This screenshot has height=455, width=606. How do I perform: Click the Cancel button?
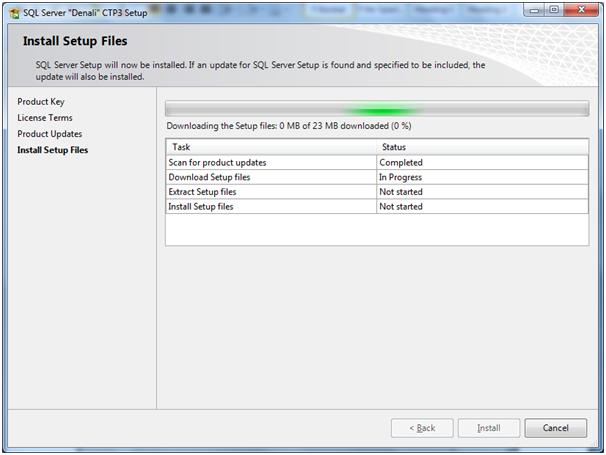tap(555, 428)
